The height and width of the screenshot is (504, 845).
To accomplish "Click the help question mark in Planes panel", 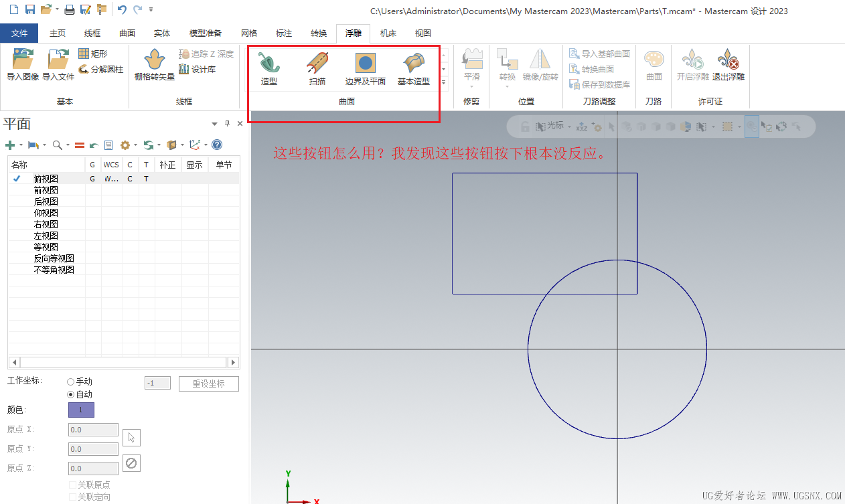I will tap(217, 145).
